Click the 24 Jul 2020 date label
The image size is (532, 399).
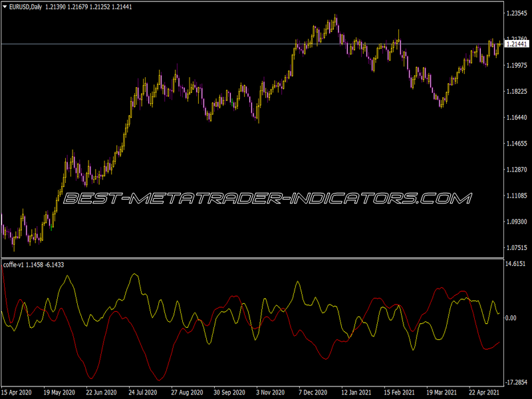pyautogui.click(x=142, y=392)
